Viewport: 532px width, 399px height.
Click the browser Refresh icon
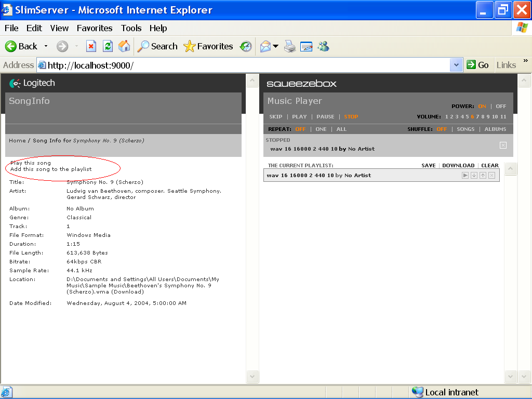pos(108,46)
